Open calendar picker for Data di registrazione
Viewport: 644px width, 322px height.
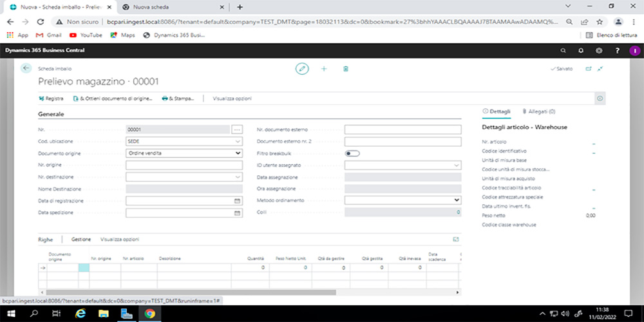[237, 201]
